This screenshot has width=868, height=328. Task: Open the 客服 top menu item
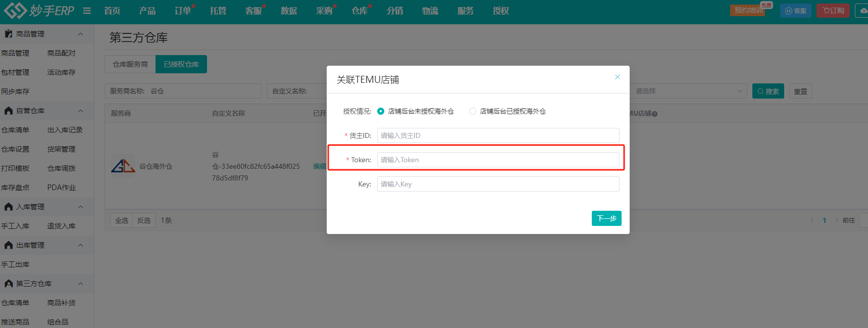[x=253, y=11]
